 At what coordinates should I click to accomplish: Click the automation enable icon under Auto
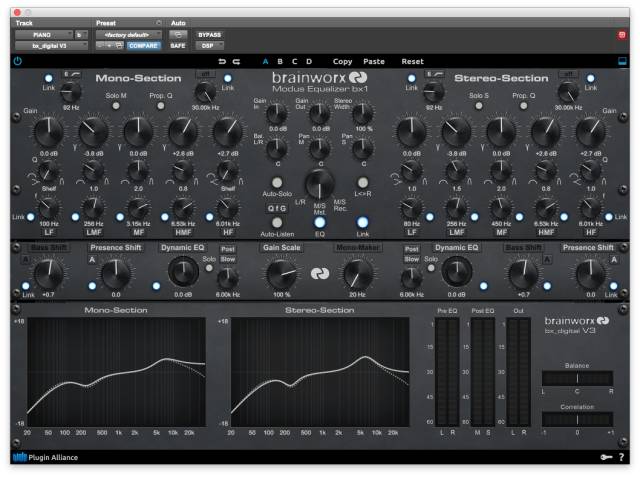(178, 35)
